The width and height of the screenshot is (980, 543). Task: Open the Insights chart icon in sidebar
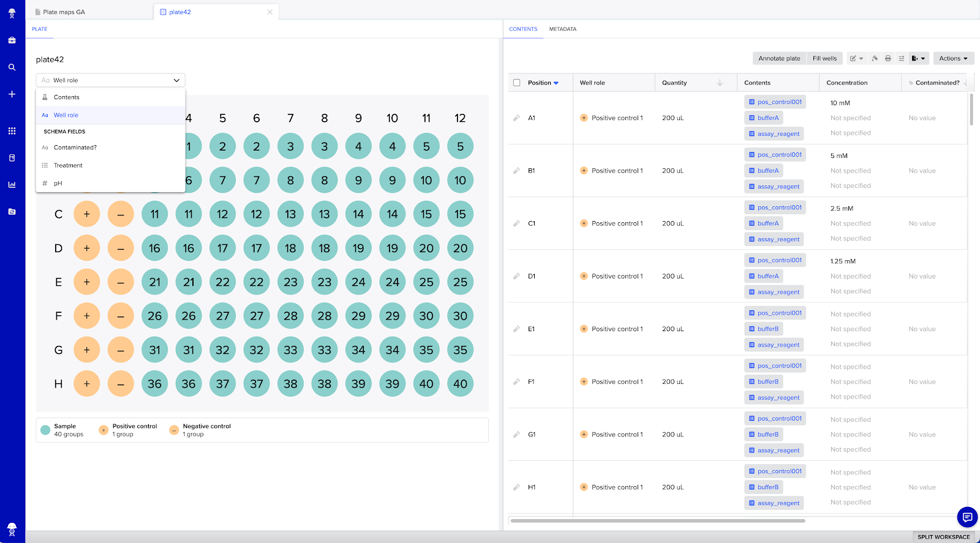pyautogui.click(x=12, y=184)
